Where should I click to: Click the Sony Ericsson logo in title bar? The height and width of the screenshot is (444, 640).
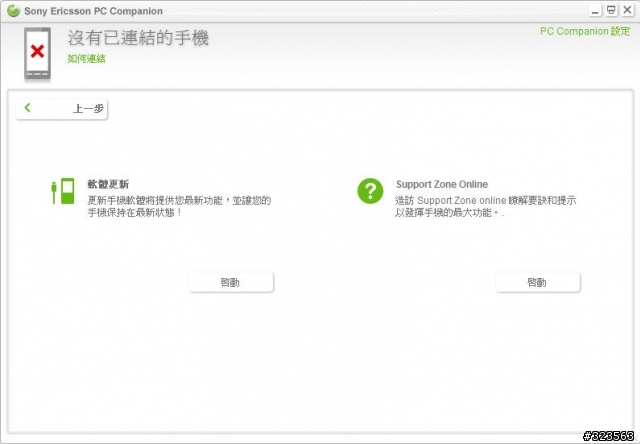[x=13, y=11]
